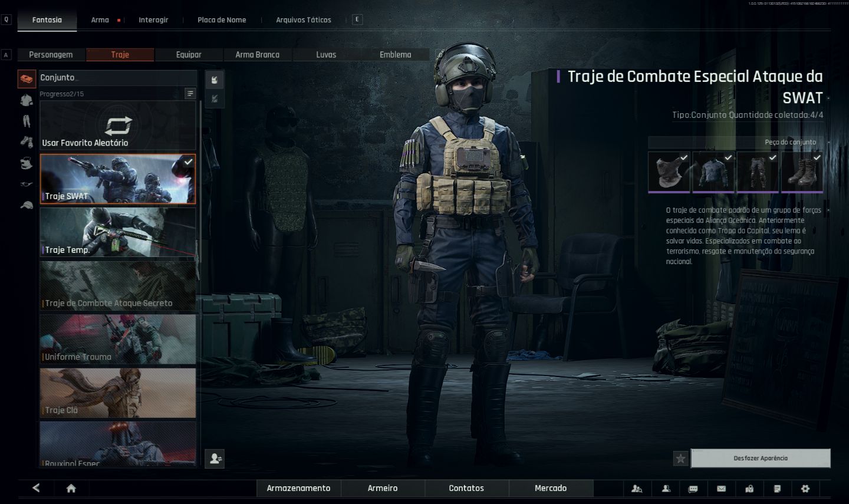Return to the home screen icon
Screen dimensions: 849x504
coord(71,488)
